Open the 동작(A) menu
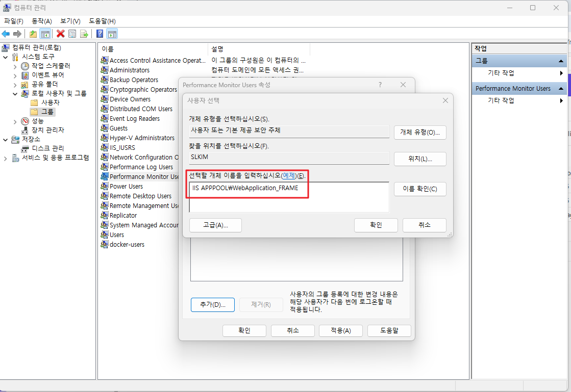Image resolution: width=571 pixels, height=392 pixels. click(x=42, y=21)
